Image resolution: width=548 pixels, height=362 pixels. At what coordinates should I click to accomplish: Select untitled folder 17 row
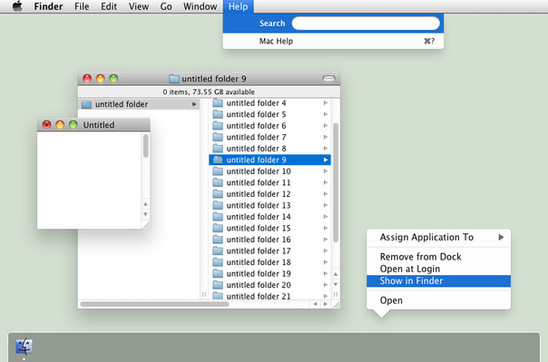(x=270, y=251)
